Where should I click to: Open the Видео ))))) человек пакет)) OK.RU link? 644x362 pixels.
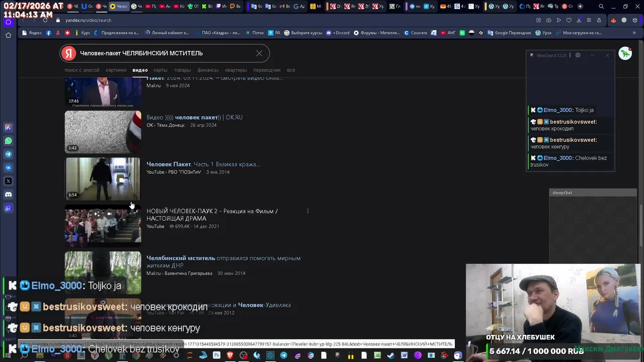coord(194,117)
